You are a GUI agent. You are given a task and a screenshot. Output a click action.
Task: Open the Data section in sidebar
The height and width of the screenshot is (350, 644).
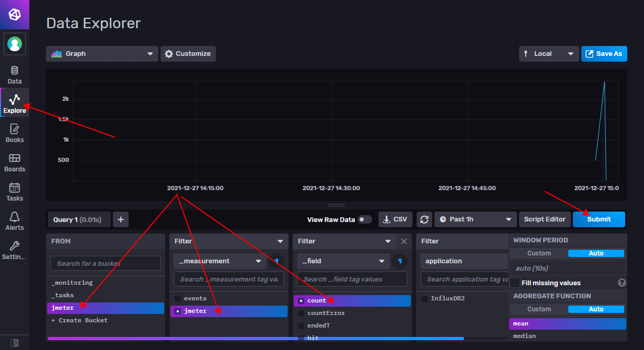coord(15,75)
